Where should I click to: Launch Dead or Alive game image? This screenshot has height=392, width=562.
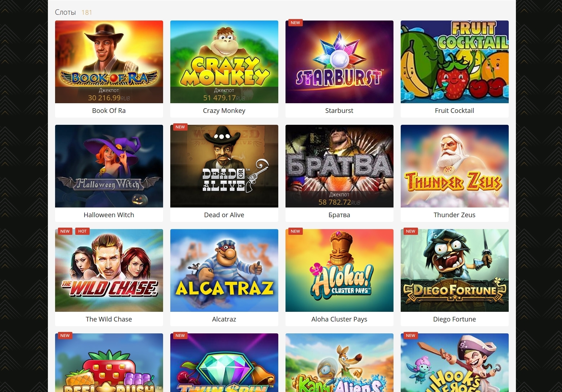224,166
